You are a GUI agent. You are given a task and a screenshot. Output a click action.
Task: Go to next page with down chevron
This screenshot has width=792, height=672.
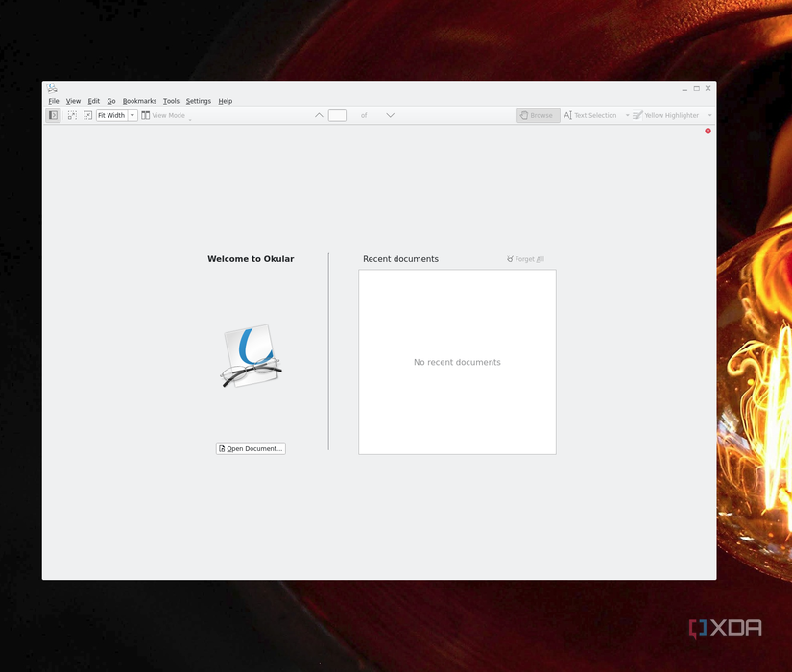[x=390, y=116]
